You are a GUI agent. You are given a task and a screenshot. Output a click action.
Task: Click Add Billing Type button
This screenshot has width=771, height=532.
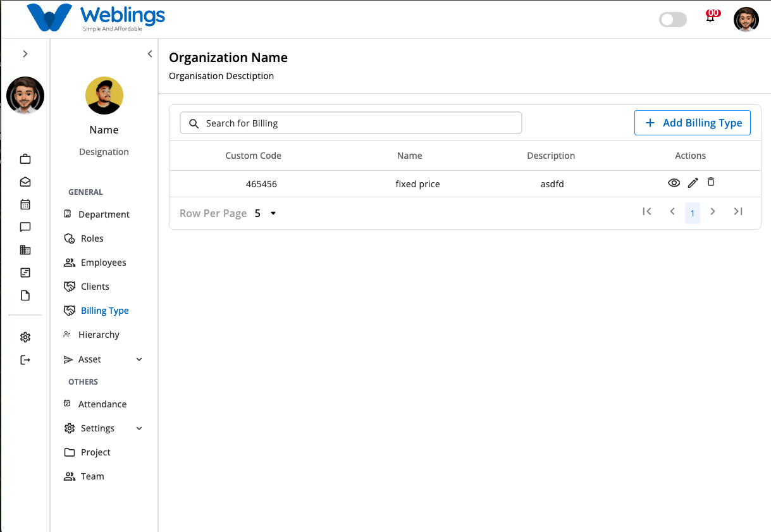693,123
